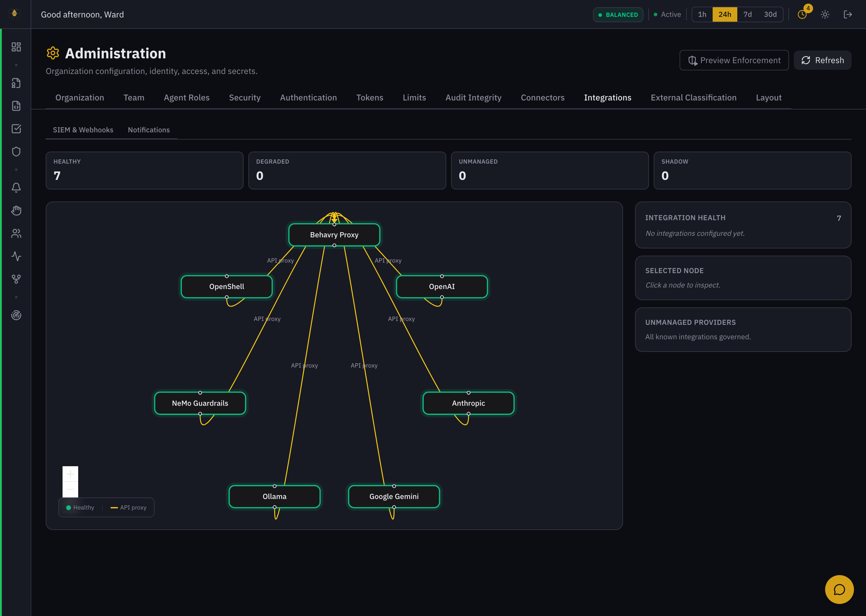Refresh the administration page

(822, 60)
